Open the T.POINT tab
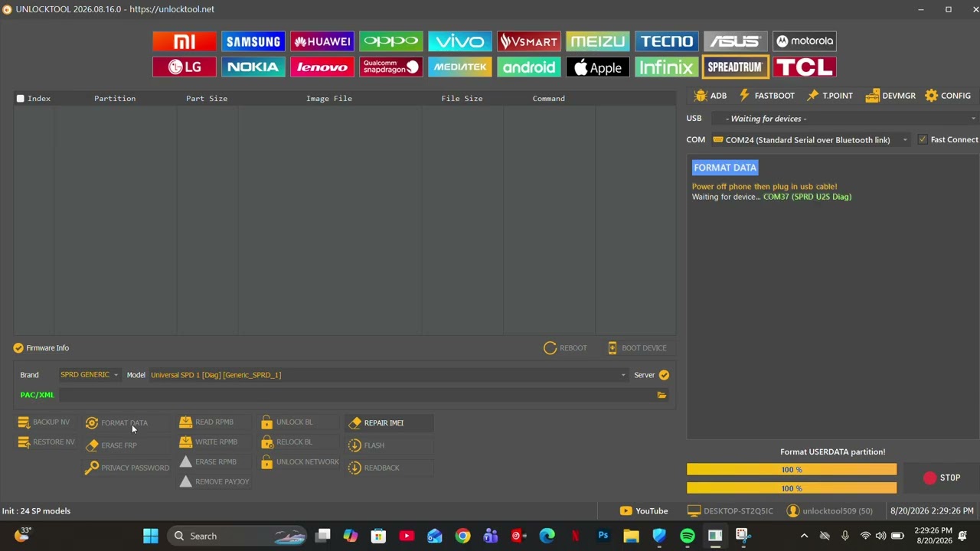Viewport: 980px width, 551px height. 830,96
